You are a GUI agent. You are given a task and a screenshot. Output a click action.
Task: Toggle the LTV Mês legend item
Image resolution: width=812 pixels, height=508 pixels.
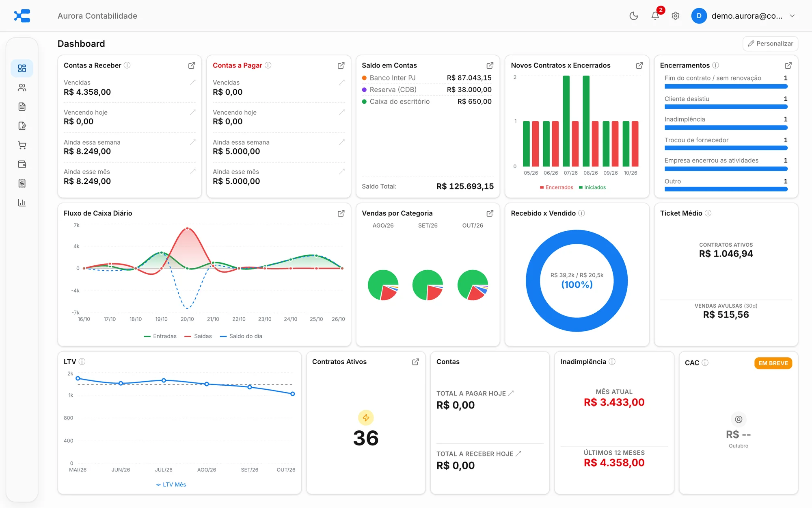[x=171, y=484]
